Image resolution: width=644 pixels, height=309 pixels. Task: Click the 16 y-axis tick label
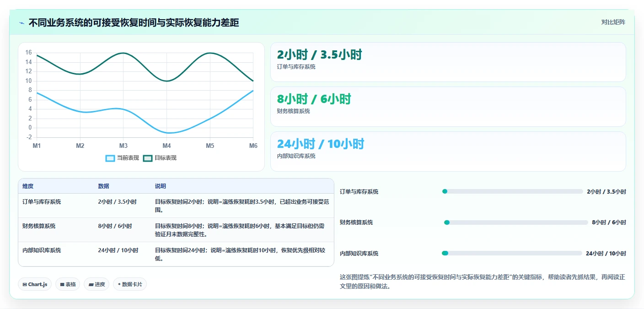click(28, 53)
